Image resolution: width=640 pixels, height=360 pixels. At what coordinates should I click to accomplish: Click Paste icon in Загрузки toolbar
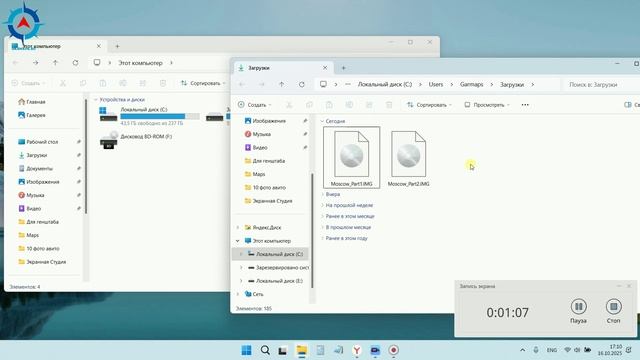[x=329, y=105]
